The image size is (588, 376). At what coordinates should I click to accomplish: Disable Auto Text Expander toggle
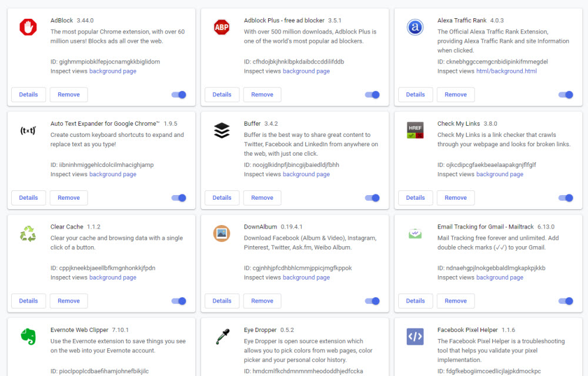pyautogui.click(x=179, y=198)
